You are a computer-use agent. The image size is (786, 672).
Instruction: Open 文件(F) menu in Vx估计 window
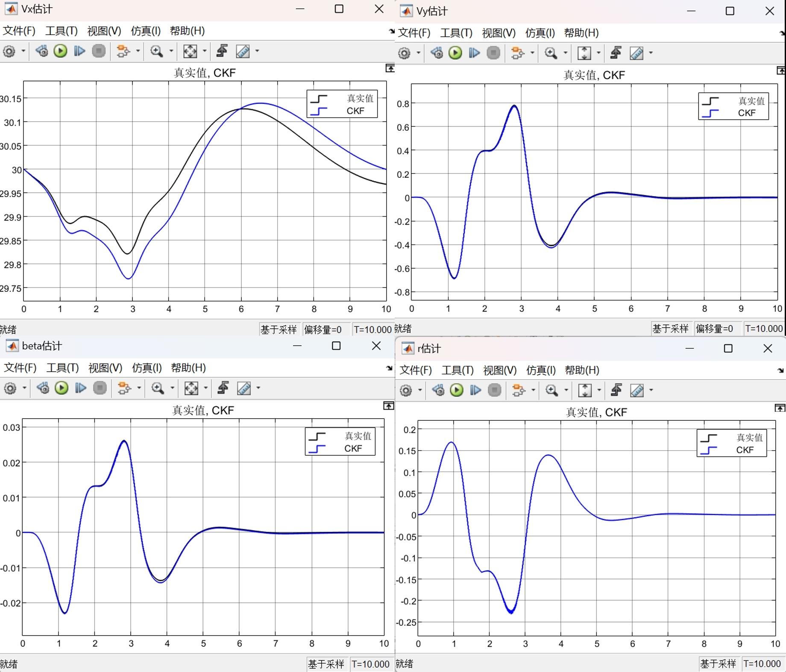(x=19, y=31)
